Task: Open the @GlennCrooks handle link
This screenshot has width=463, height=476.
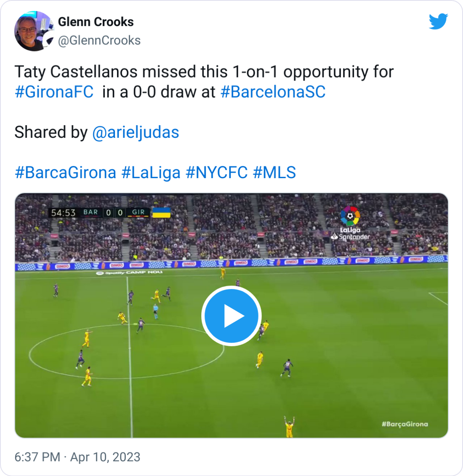Action: point(99,40)
